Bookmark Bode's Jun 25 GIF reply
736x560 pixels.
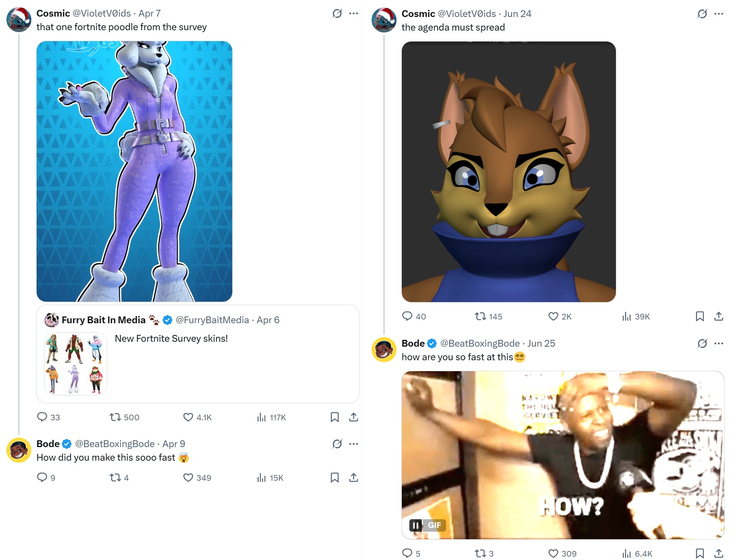700,554
